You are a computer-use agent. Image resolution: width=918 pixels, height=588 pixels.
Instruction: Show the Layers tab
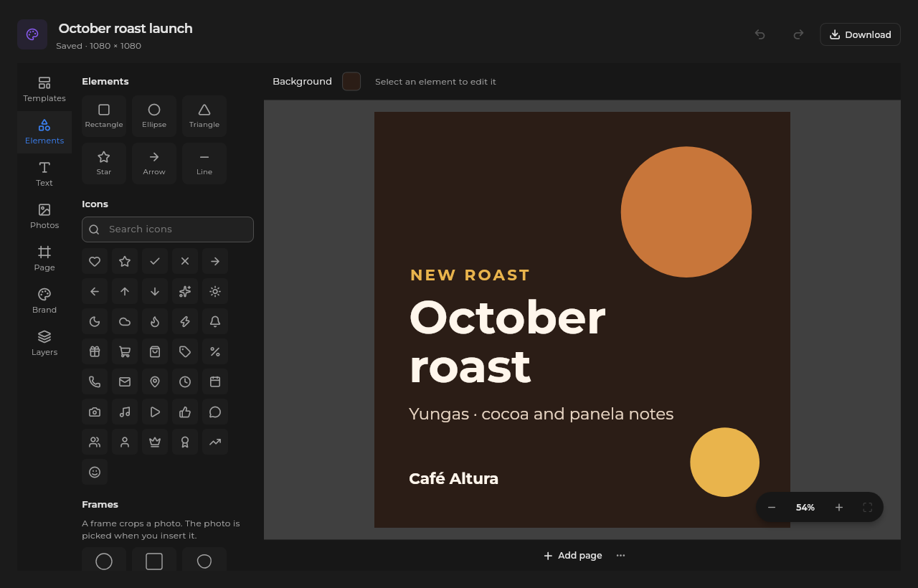[44, 343]
